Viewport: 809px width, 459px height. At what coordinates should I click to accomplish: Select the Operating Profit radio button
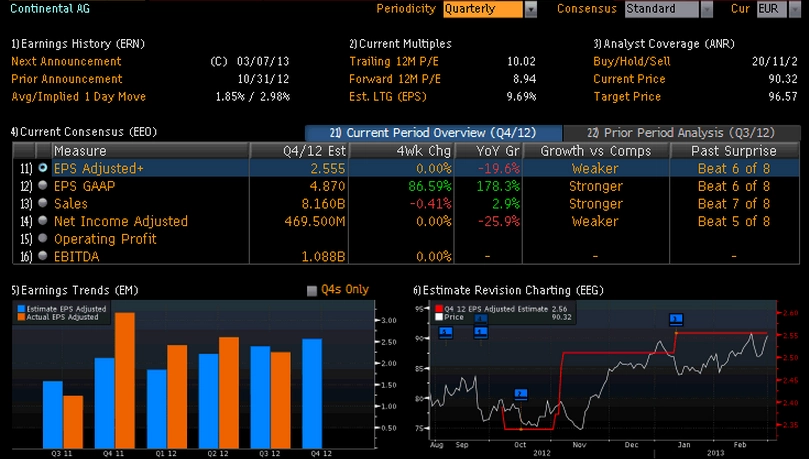[43, 238]
